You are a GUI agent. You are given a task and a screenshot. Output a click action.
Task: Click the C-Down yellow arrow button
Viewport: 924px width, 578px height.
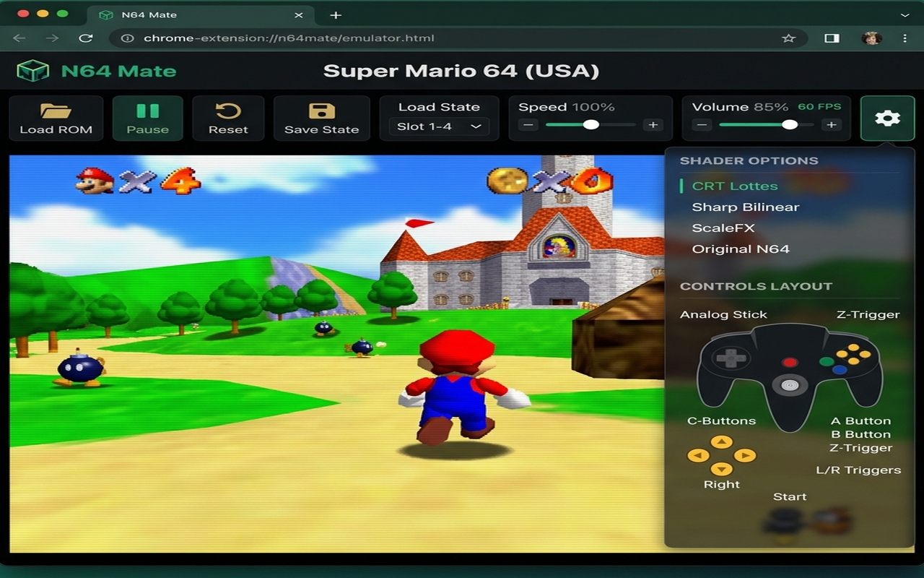click(721, 470)
